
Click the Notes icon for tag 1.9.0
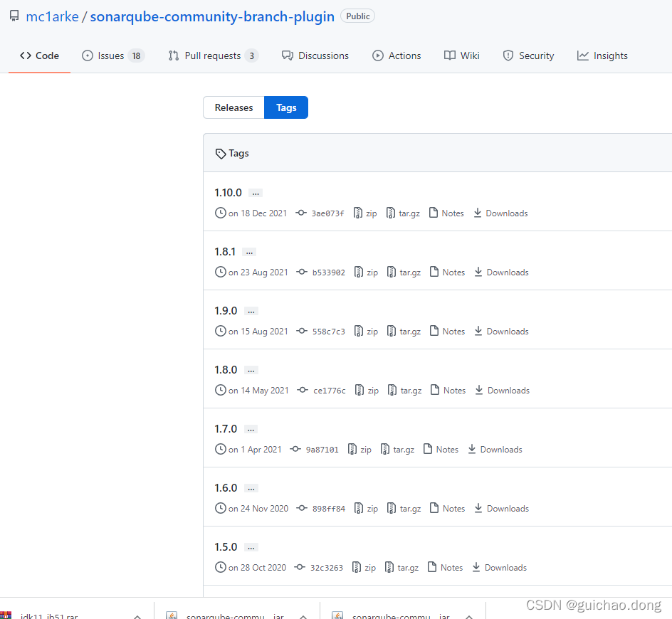[434, 331]
